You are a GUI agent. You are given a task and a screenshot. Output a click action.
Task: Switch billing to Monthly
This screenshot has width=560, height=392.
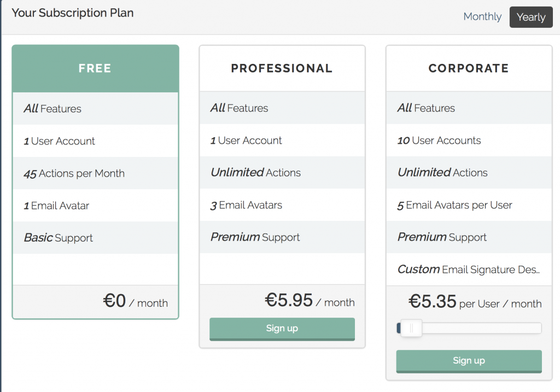point(482,16)
